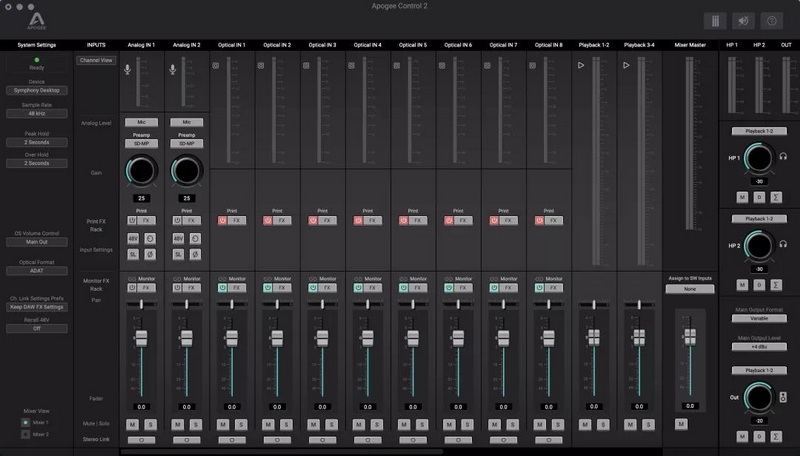
Task: Invert polarity on Analog IN 2
Action: tap(195, 254)
